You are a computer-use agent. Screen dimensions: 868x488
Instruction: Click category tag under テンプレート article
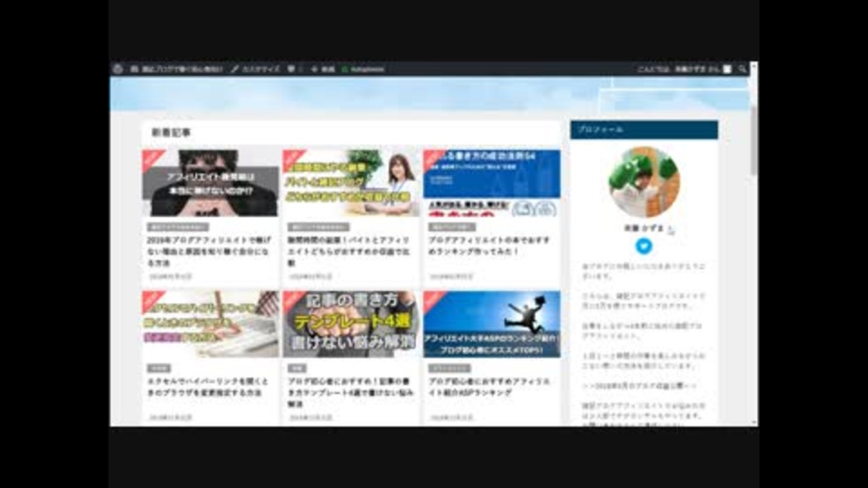(297, 368)
